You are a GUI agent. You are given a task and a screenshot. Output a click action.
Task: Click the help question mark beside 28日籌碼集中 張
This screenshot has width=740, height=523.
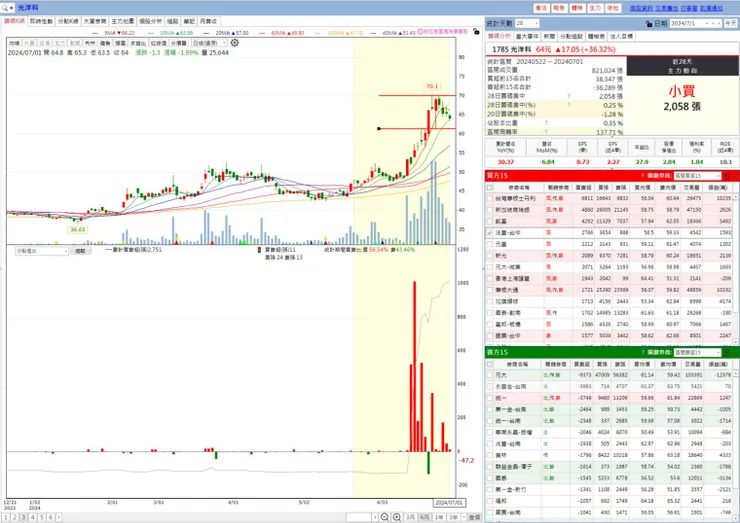pos(569,96)
